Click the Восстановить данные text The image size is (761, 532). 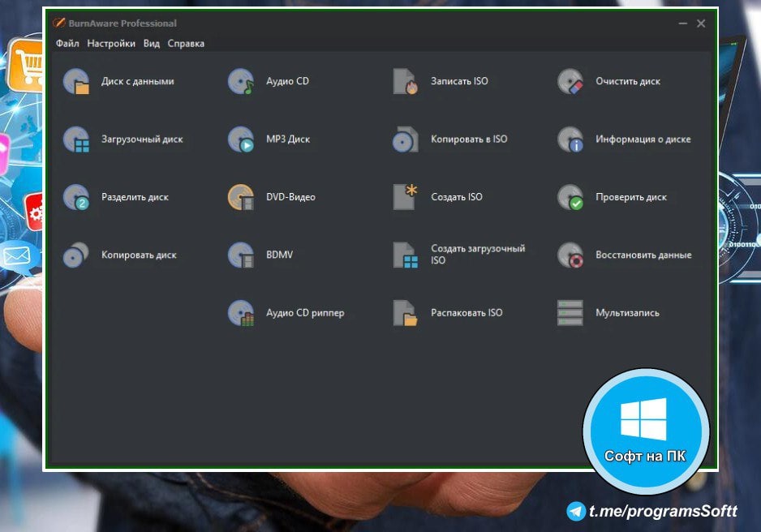point(643,255)
